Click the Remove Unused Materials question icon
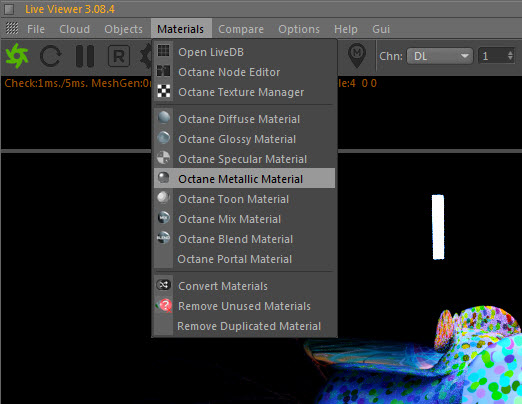This screenshot has width=522, height=404. (x=164, y=305)
